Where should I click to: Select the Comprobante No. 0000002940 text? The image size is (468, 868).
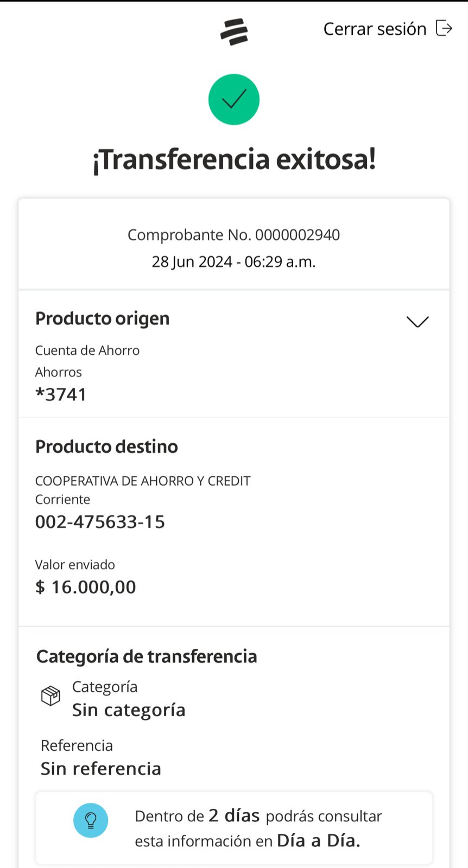(233, 235)
